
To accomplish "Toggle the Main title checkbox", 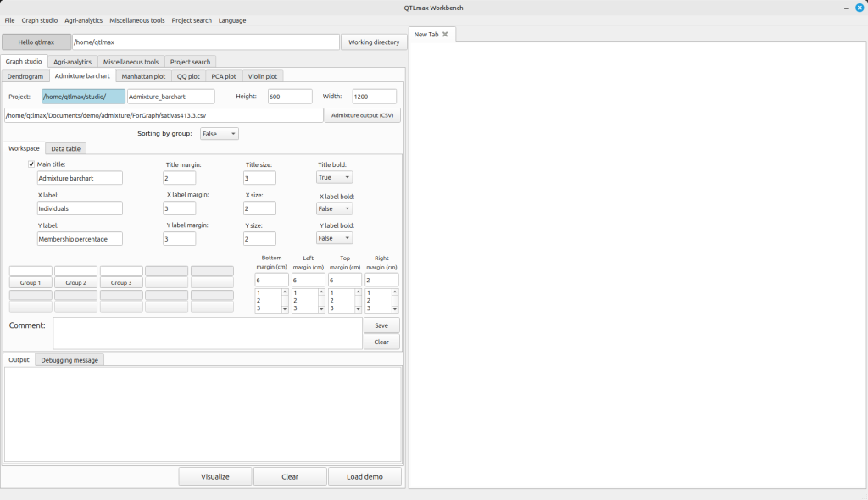I will click(31, 164).
